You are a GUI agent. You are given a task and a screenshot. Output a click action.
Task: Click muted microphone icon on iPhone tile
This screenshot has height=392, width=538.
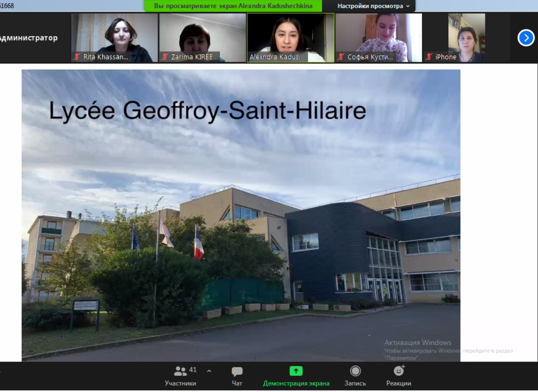click(429, 57)
